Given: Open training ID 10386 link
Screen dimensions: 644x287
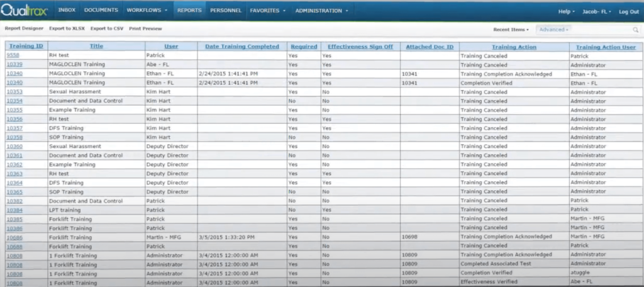Looking at the screenshot, I should click(x=14, y=228).
